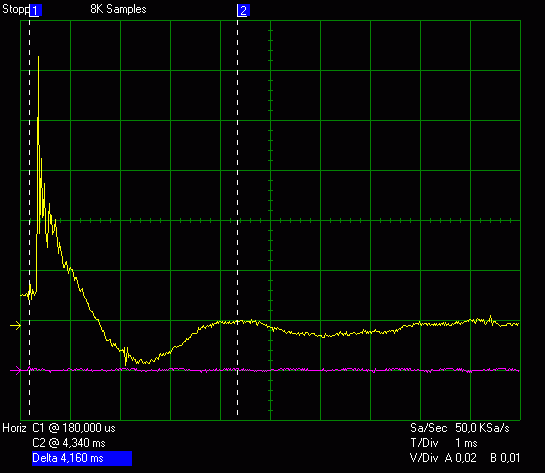Click the magenta channel B ground arrow

[x=15, y=370]
